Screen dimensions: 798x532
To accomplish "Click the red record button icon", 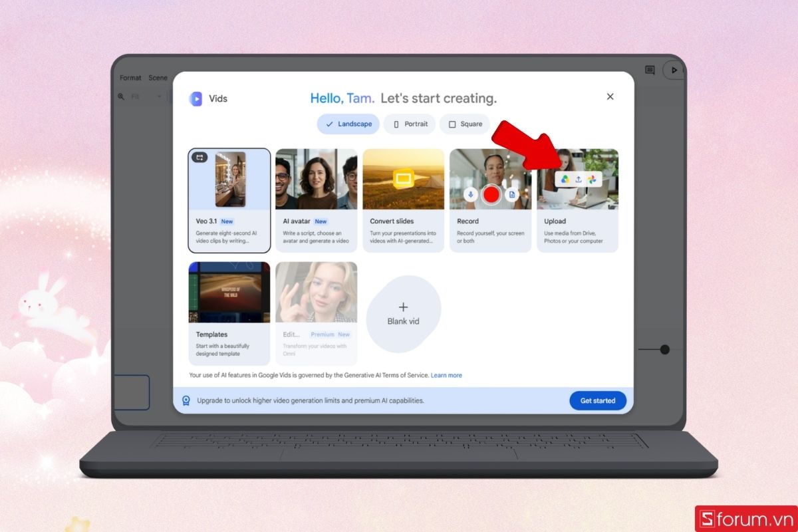I will click(x=491, y=194).
